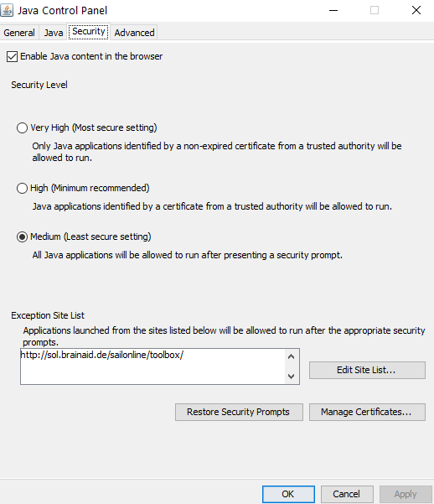Viewport: 434px width, 504px height.
Task: Select Very High security level
Action: point(22,128)
